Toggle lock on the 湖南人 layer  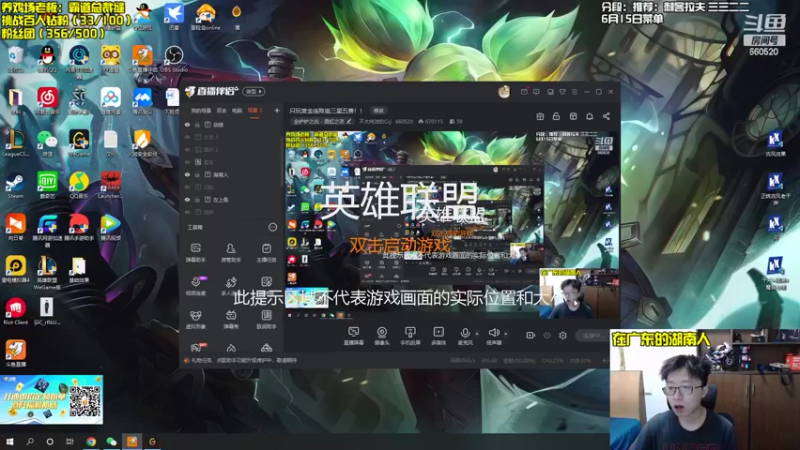(197, 174)
